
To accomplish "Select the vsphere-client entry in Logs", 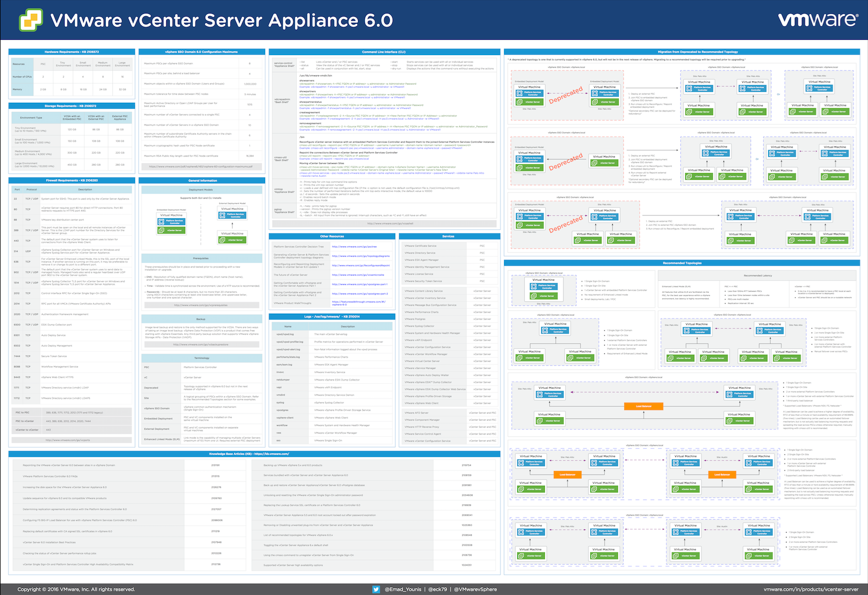I will (332, 417).
